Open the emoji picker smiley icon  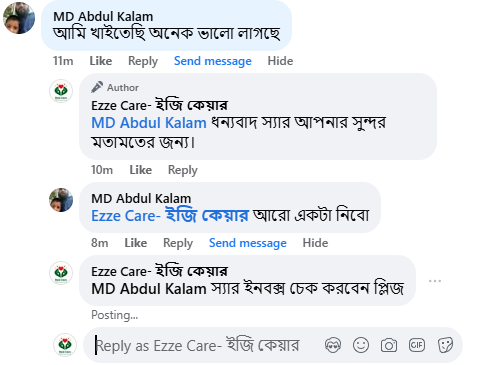(x=361, y=345)
